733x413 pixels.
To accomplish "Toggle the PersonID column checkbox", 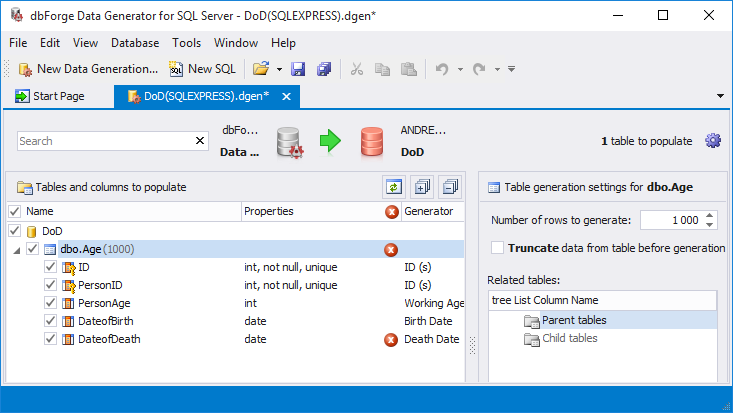I will [x=50, y=285].
